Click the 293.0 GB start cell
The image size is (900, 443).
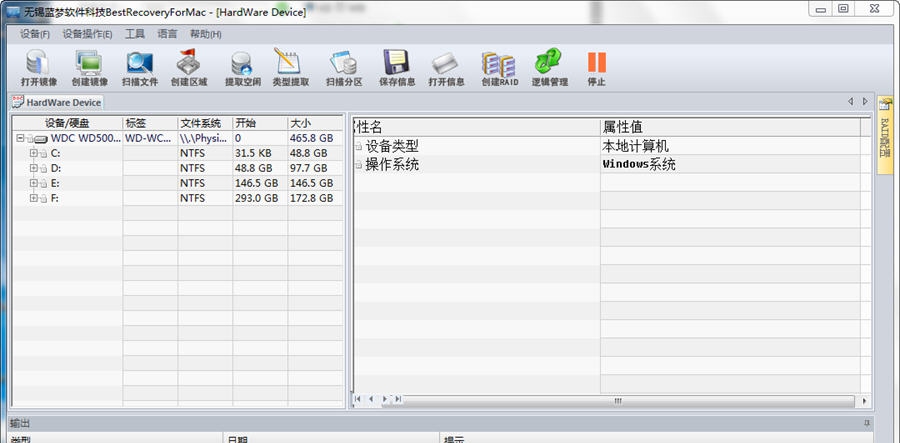coord(260,198)
